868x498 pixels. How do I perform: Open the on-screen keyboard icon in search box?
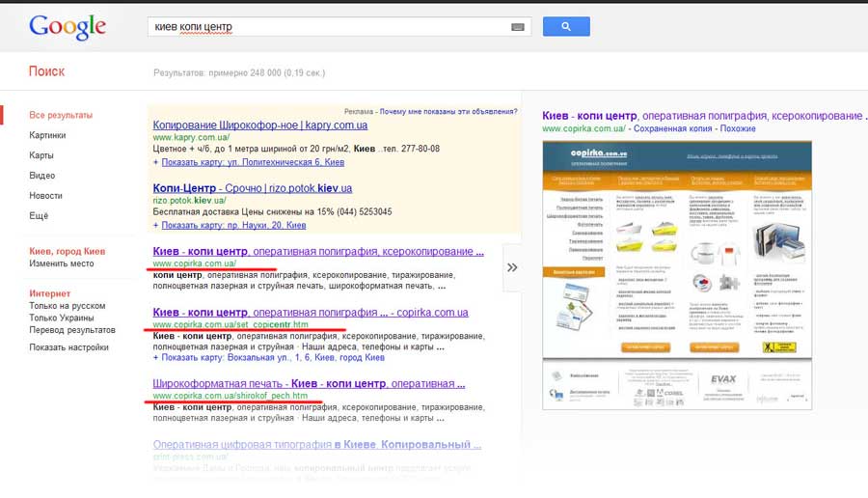point(518,27)
